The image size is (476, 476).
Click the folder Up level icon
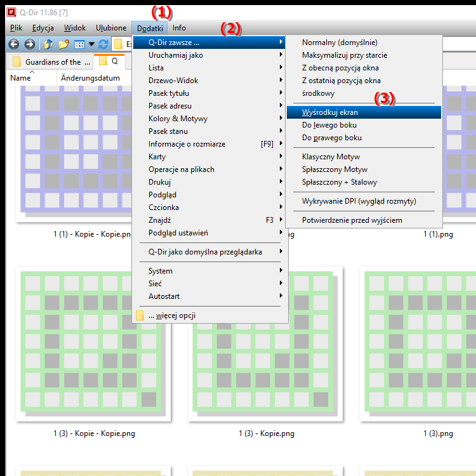(49, 44)
